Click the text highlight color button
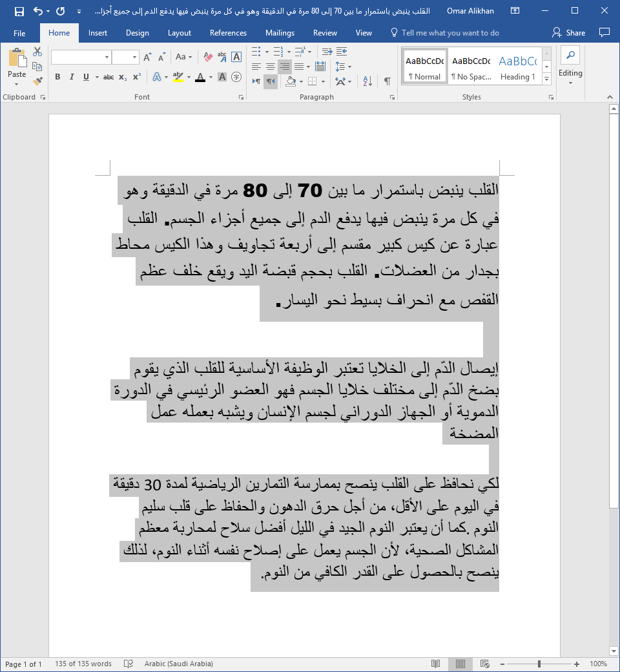 pos(178,77)
